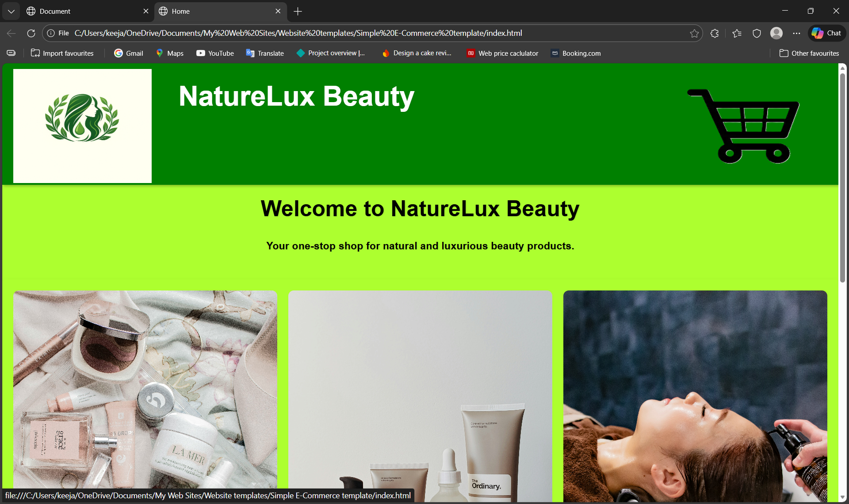Expand the tab search dropdown
The height and width of the screenshot is (504, 849).
click(11, 11)
